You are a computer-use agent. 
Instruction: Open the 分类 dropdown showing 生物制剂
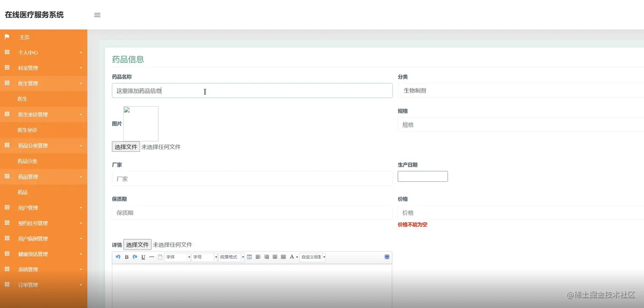click(x=521, y=90)
